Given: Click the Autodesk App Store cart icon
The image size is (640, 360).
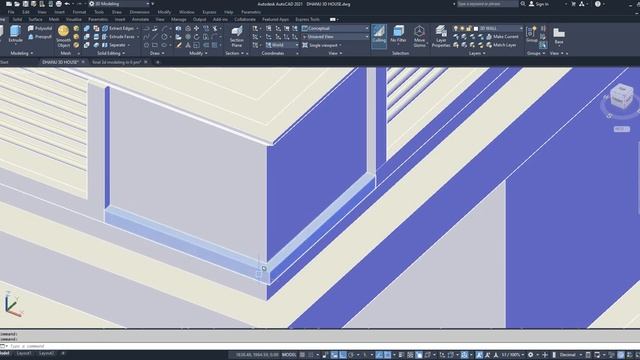Looking at the screenshot, I should pos(573,4).
